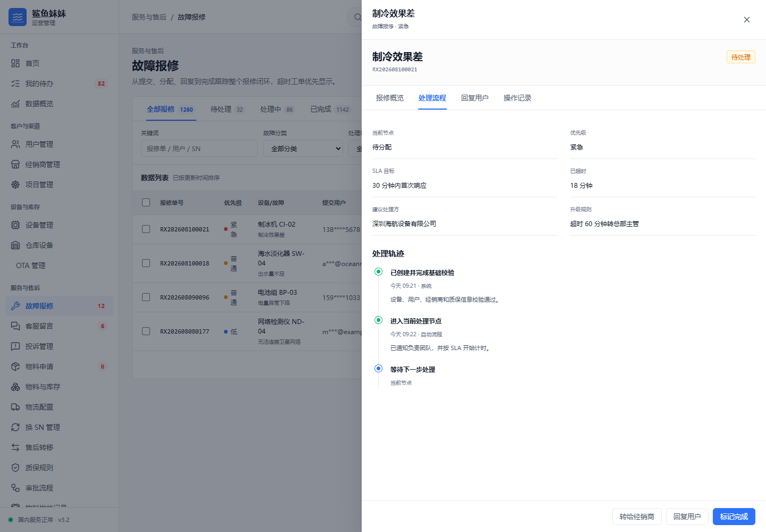Select checkbox for RX202608090096

click(146, 297)
